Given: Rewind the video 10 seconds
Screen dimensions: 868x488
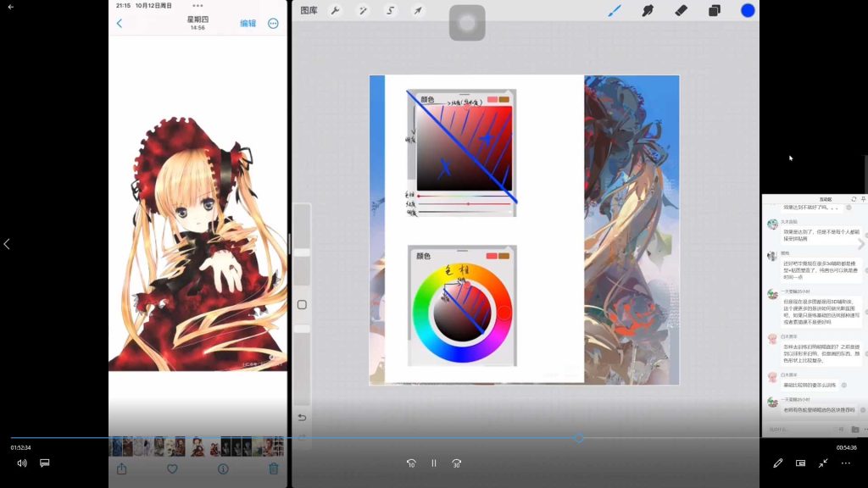Looking at the screenshot, I should click(x=411, y=463).
